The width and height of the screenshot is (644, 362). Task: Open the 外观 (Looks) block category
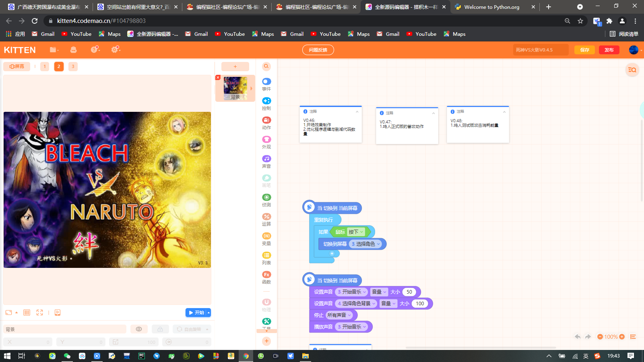tap(266, 142)
